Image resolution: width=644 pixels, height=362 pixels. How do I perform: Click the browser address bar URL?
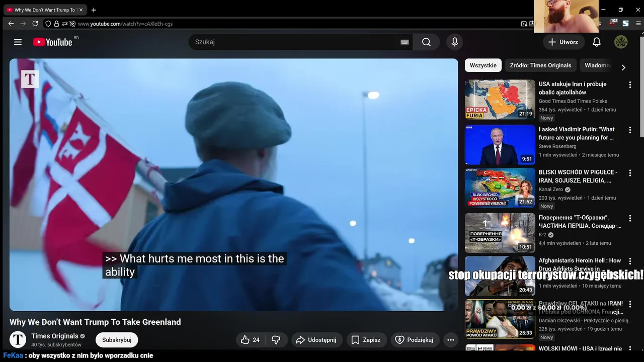click(125, 24)
